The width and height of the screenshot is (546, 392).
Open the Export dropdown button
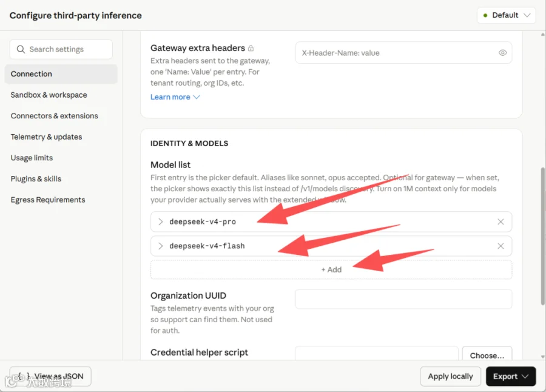[510, 376]
